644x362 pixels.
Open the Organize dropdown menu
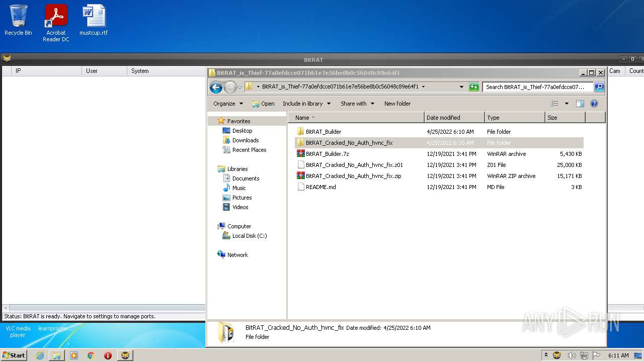pyautogui.click(x=228, y=104)
